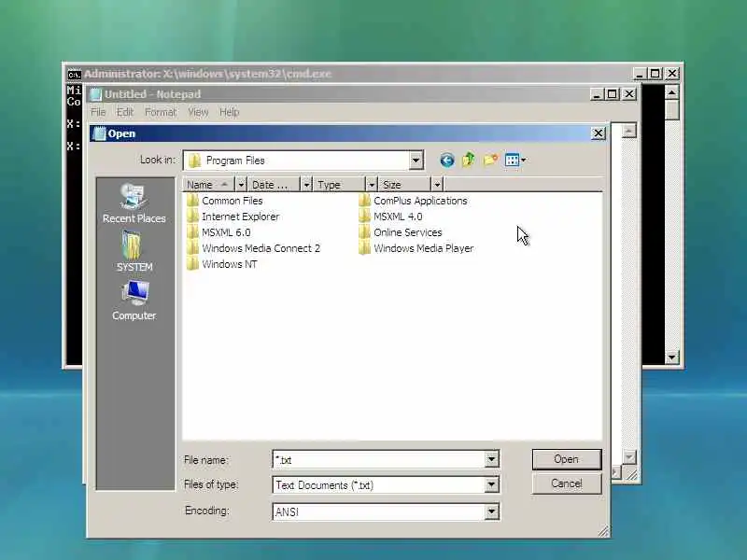The height and width of the screenshot is (560, 747).
Task: Open the Date column filter arrow
Action: click(306, 184)
